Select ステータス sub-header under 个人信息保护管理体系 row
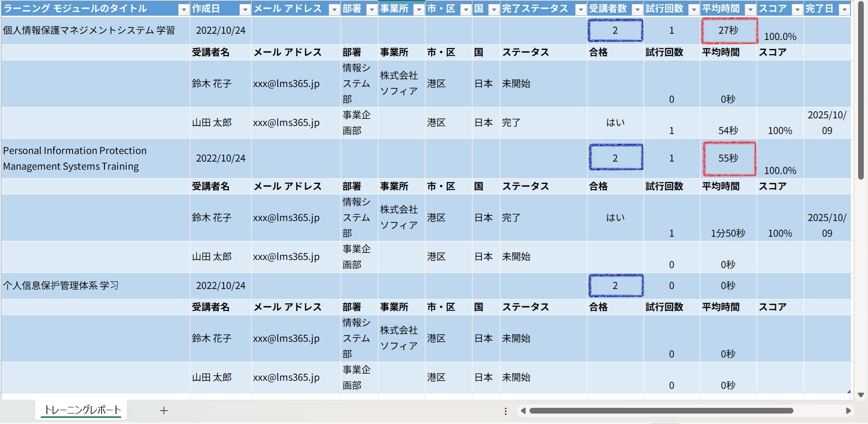Viewport: 868px width, 424px height. (x=544, y=307)
